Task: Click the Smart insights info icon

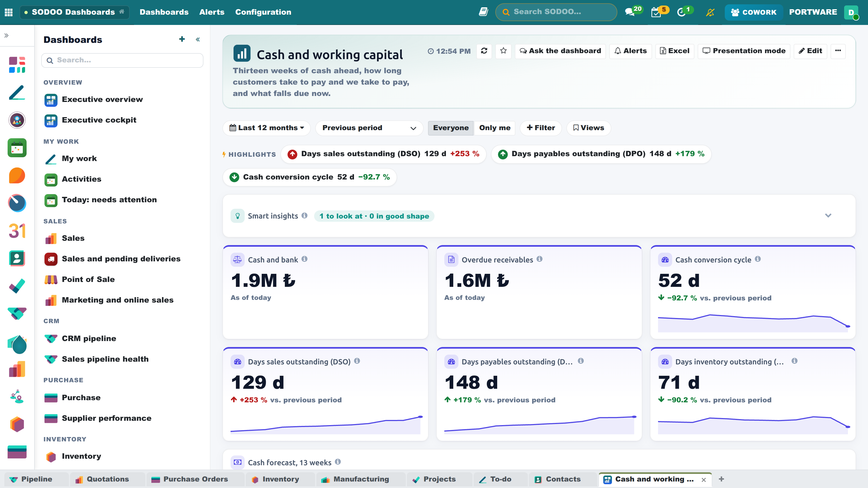Action: 304,216
